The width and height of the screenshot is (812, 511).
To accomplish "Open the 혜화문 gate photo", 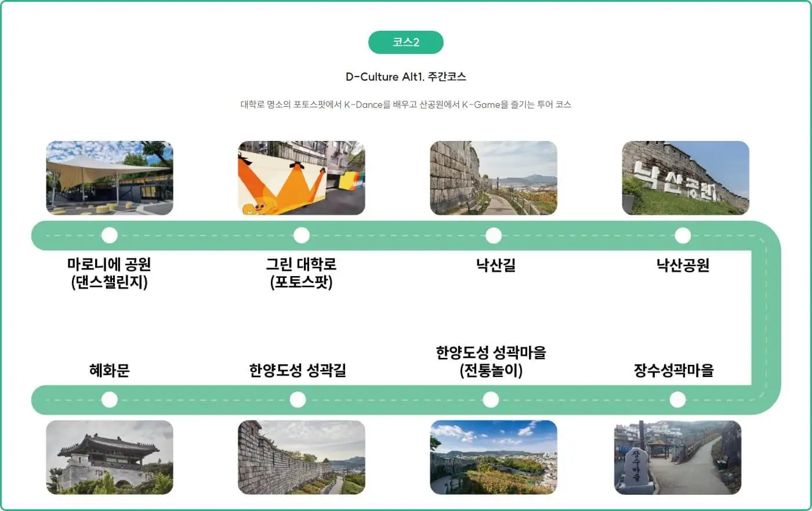I will (110, 457).
